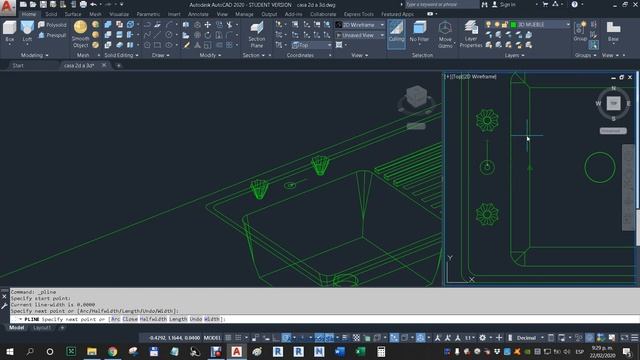Click the Save icon in Quick Access toolbar
This screenshot has width=640, height=360.
pos(43,4)
